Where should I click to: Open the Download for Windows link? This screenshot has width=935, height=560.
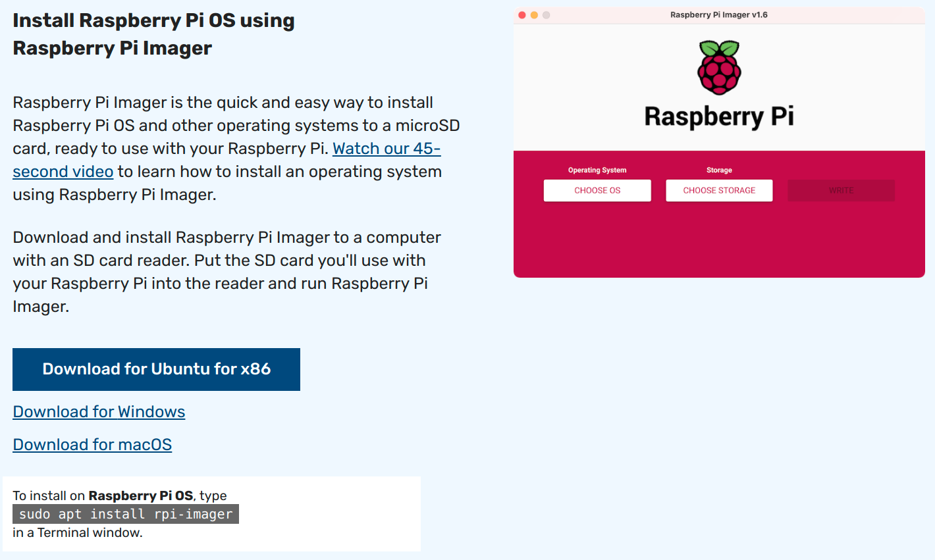99,412
